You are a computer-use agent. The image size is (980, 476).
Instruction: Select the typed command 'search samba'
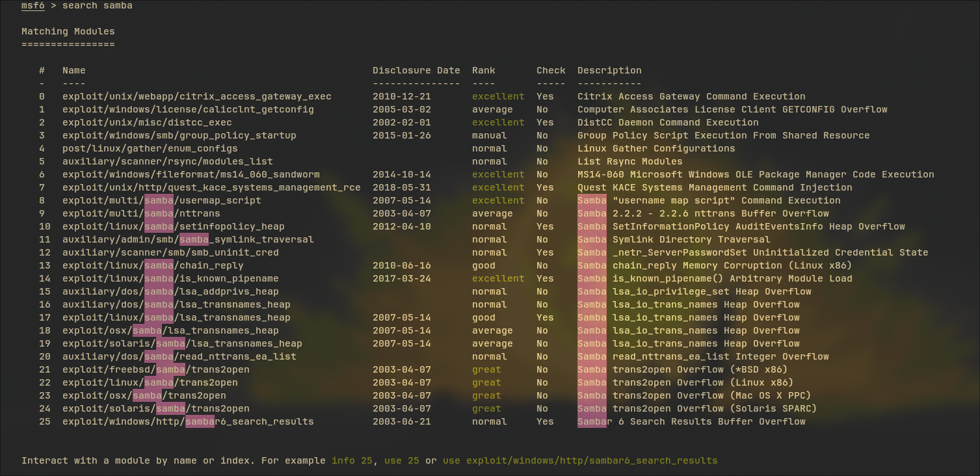pyautogui.click(x=98, y=5)
